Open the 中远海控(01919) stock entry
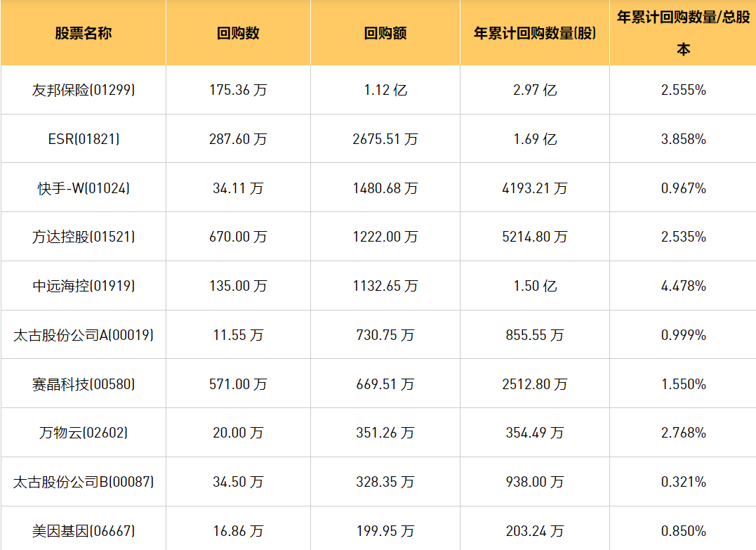 click(83, 286)
